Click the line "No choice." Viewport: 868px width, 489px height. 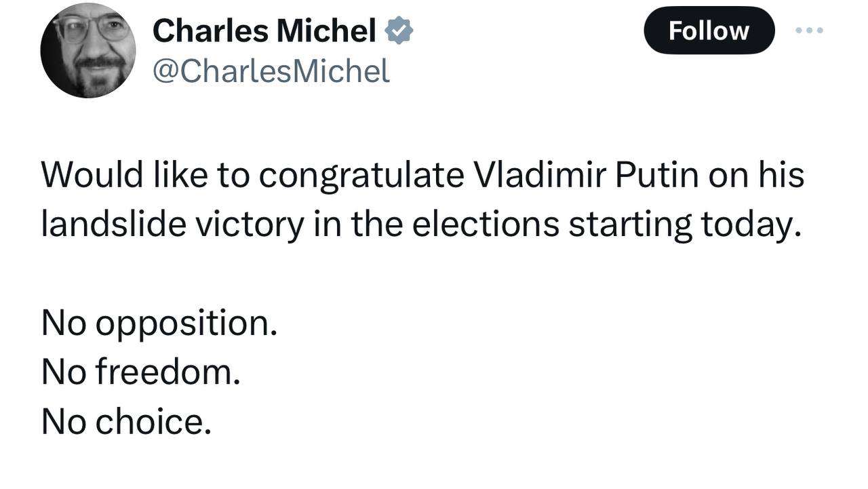[127, 421]
